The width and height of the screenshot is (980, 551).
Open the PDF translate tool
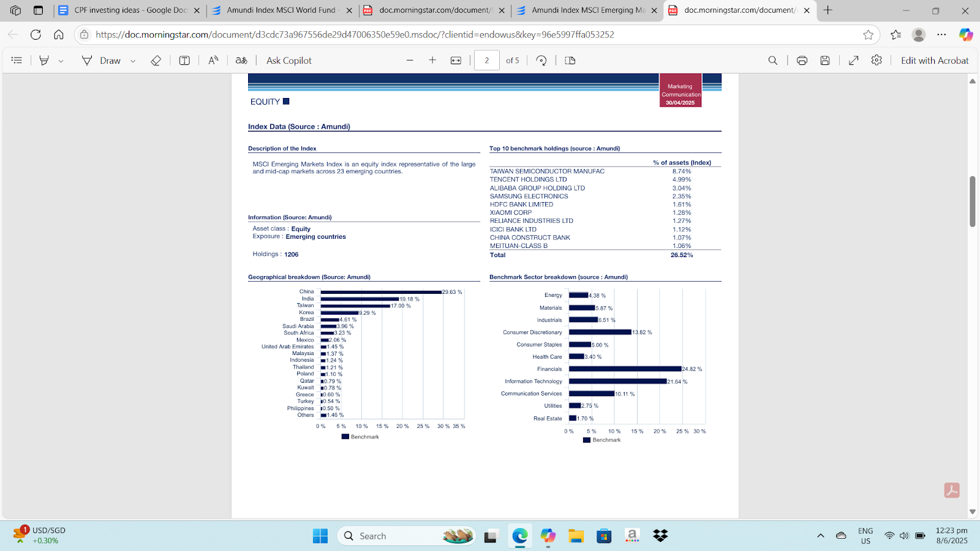pos(241,61)
